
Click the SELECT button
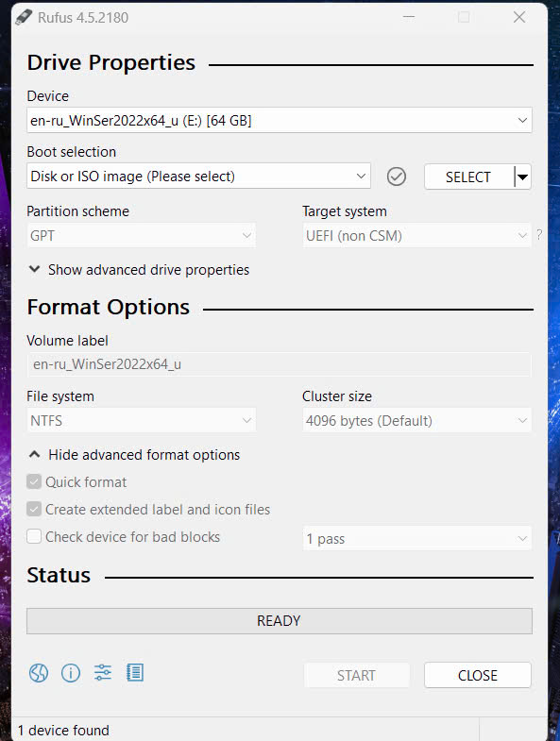pyautogui.click(x=468, y=177)
